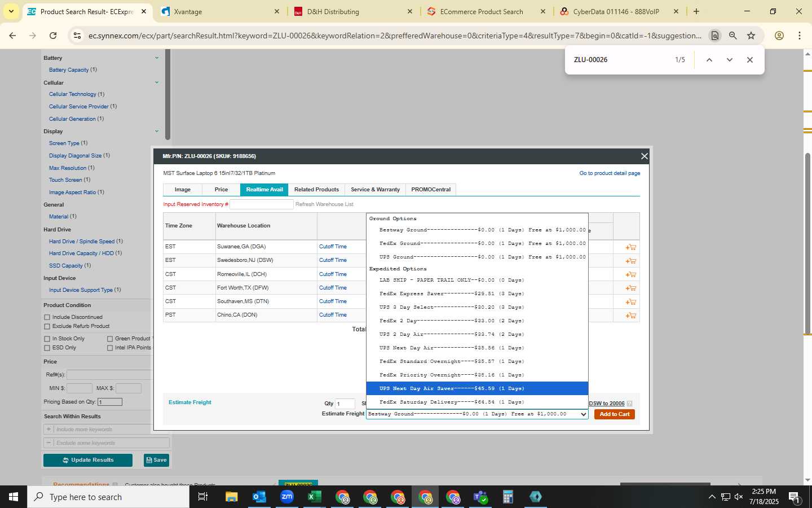
Task: Click the Add to Cart button
Action: 615,414
